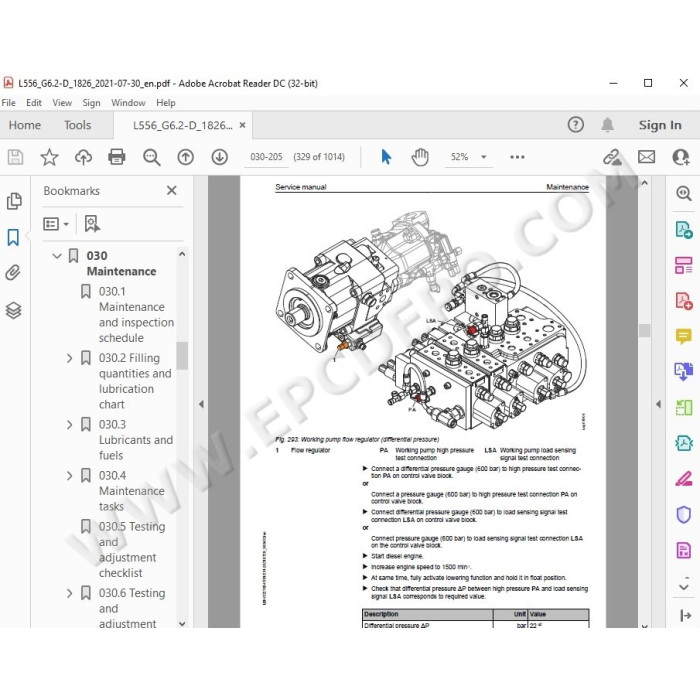Open search tool in right pane

(x=683, y=193)
